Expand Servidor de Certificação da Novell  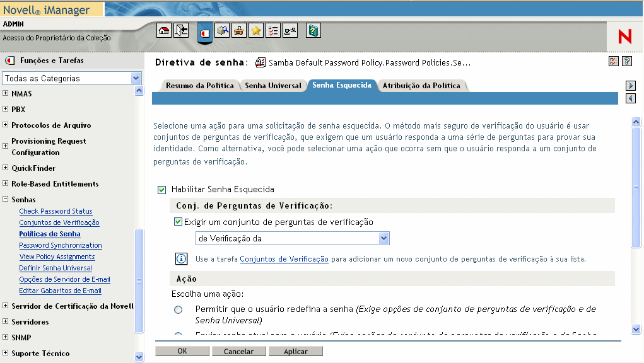[5, 306]
